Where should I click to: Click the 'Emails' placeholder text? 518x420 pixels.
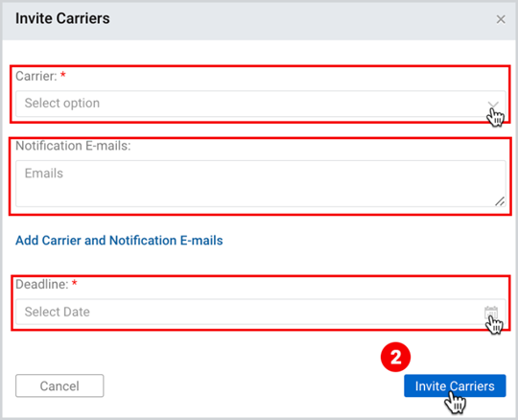(44, 174)
